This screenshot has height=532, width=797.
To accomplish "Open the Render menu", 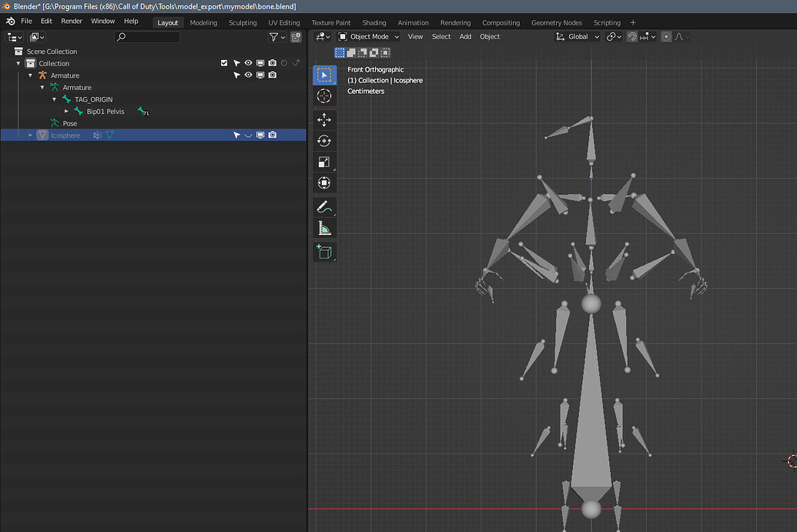I will pyautogui.click(x=72, y=22).
